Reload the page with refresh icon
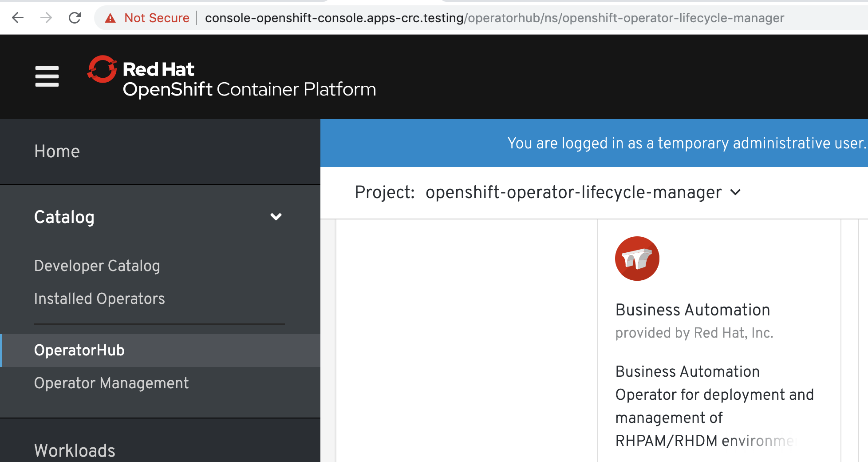The width and height of the screenshot is (868, 462). tap(75, 18)
